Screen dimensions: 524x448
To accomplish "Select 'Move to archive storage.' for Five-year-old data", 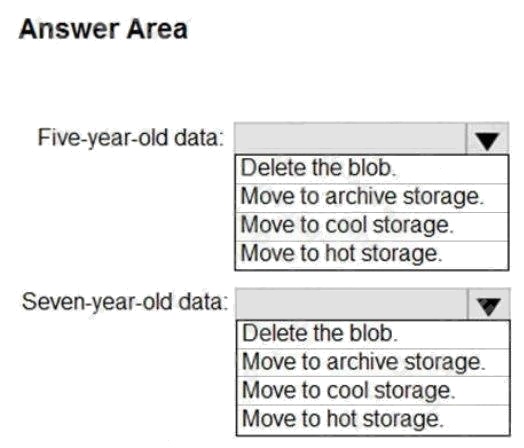I will (372, 198).
